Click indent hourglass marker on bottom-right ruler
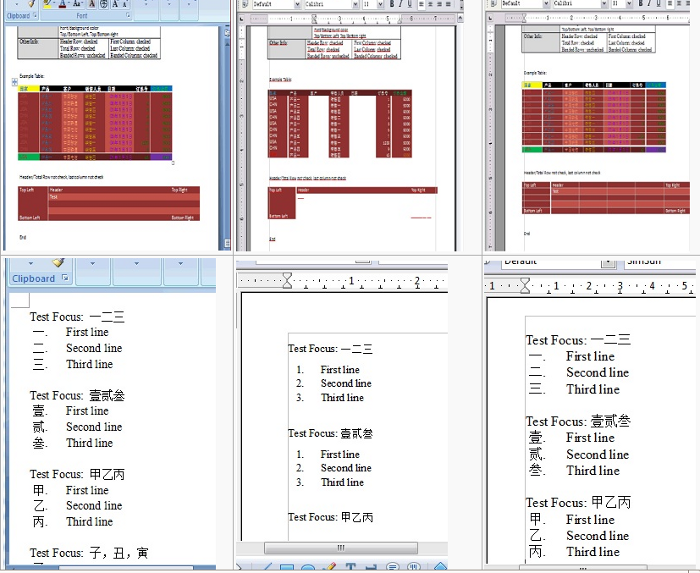This screenshot has height=573, width=700. point(525,286)
